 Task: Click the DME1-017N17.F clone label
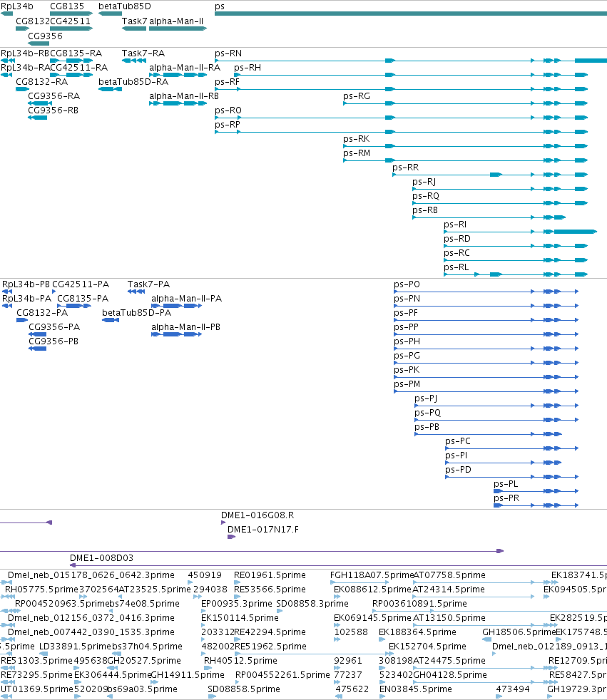point(263,530)
